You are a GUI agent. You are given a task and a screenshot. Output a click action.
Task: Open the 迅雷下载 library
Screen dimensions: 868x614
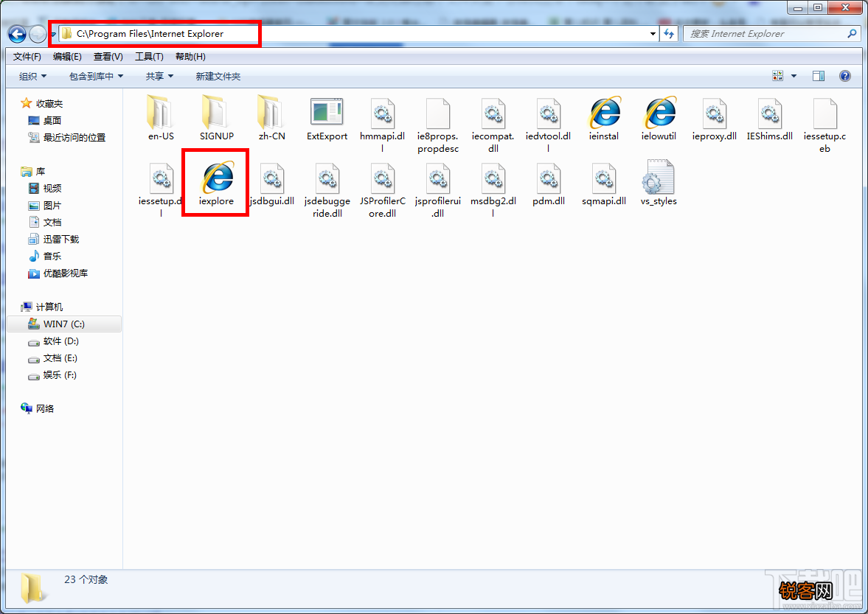pyautogui.click(x=54, y=240)
